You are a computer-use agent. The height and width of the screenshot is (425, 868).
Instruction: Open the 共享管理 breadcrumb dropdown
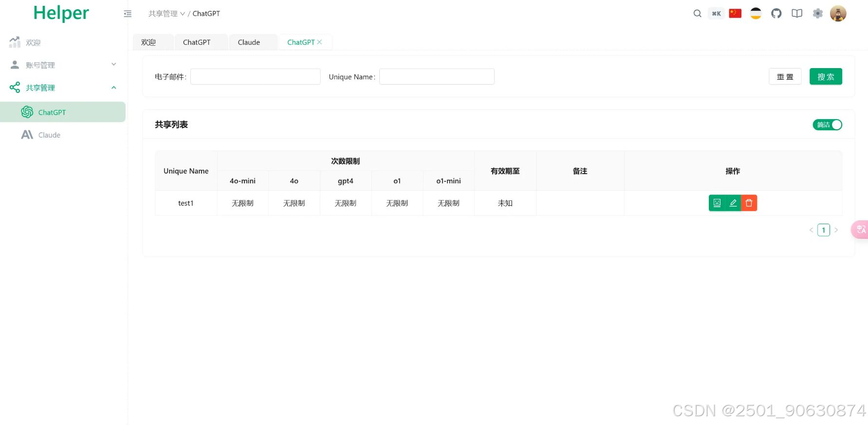point(166,14)
